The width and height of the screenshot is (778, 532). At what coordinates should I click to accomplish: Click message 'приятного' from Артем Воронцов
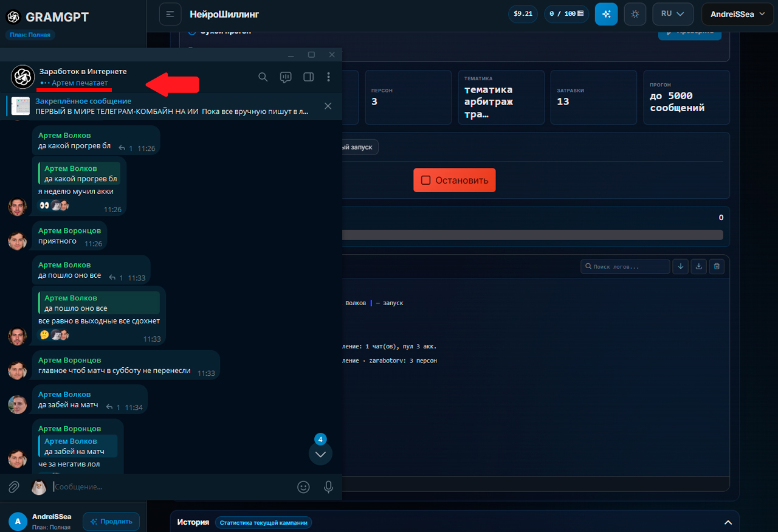(x=57, y=241)
